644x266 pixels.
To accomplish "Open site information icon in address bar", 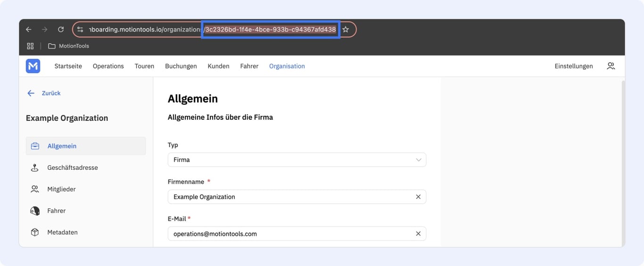I will [80, 29].
